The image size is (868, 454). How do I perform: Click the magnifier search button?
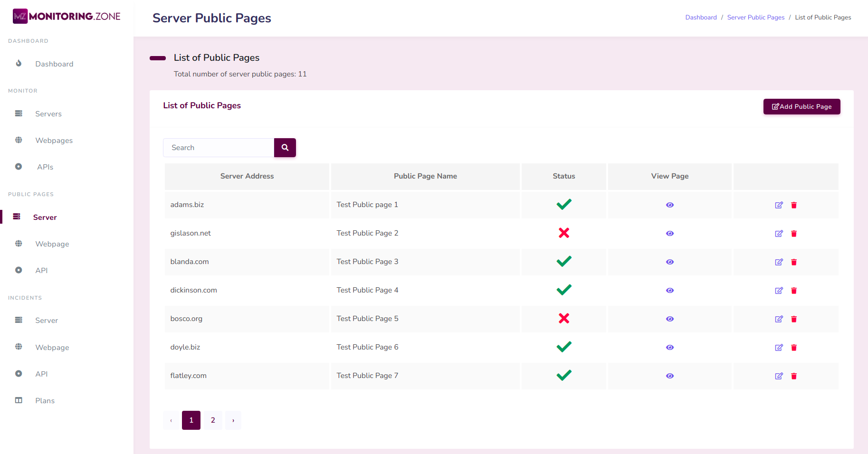point(285,148)
